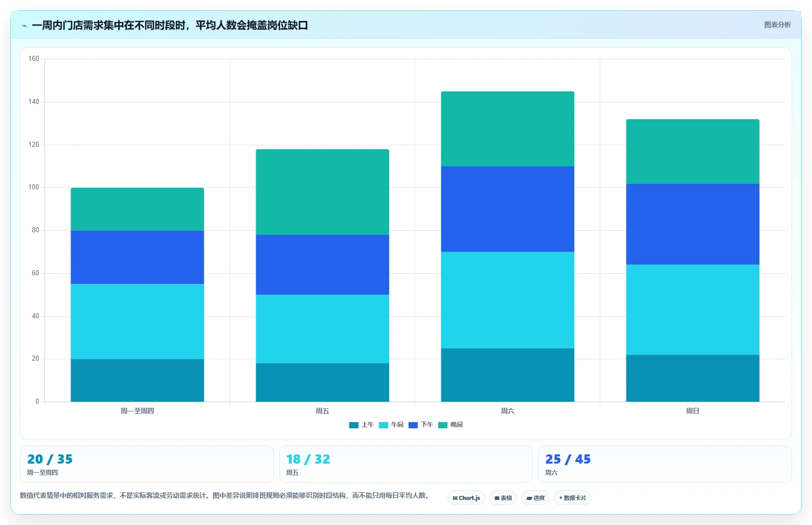Click the 25 / 45 周六 data card
Image resolution: width=812 pixels, height=525 pixels.
665,464
